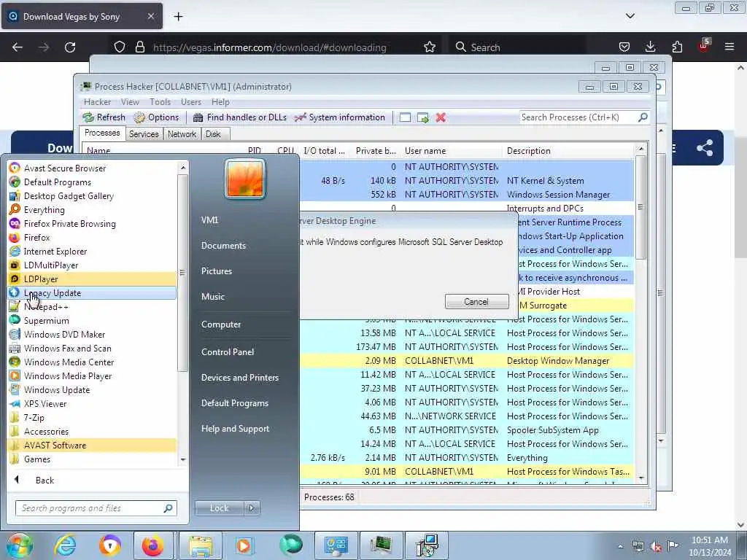Image resolution: width=747 pixels, height=560 pixels.
Task: Click the Lock button
Action: tap(219, 508)
